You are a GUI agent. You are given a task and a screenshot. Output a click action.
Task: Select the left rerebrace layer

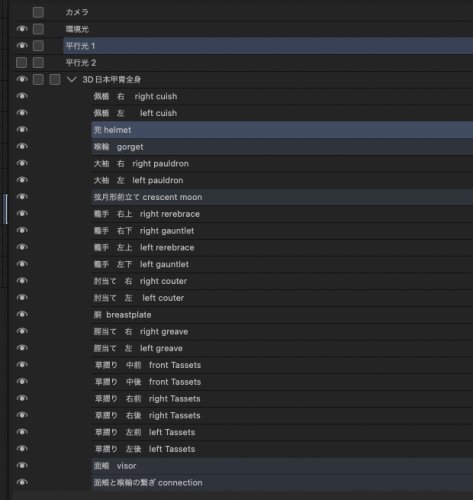pos(282,247)
